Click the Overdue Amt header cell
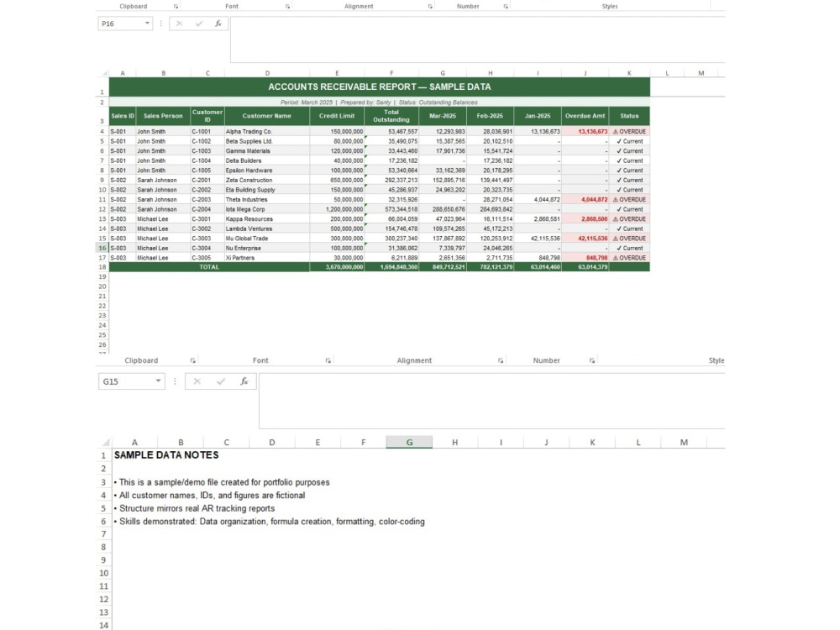Image resolution: width=840 pixels, height=630 pixels. pyautogui.click(x=585, y=116)
